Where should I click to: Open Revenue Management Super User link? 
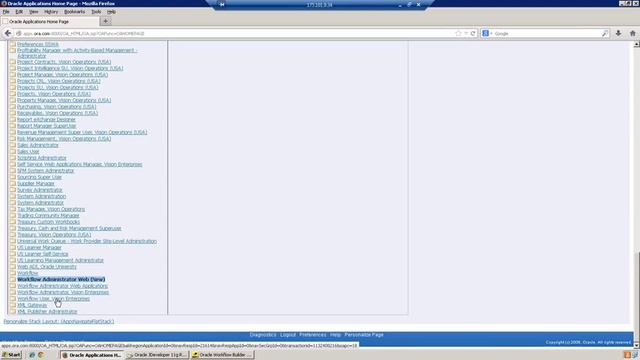[x=82, y=132]
